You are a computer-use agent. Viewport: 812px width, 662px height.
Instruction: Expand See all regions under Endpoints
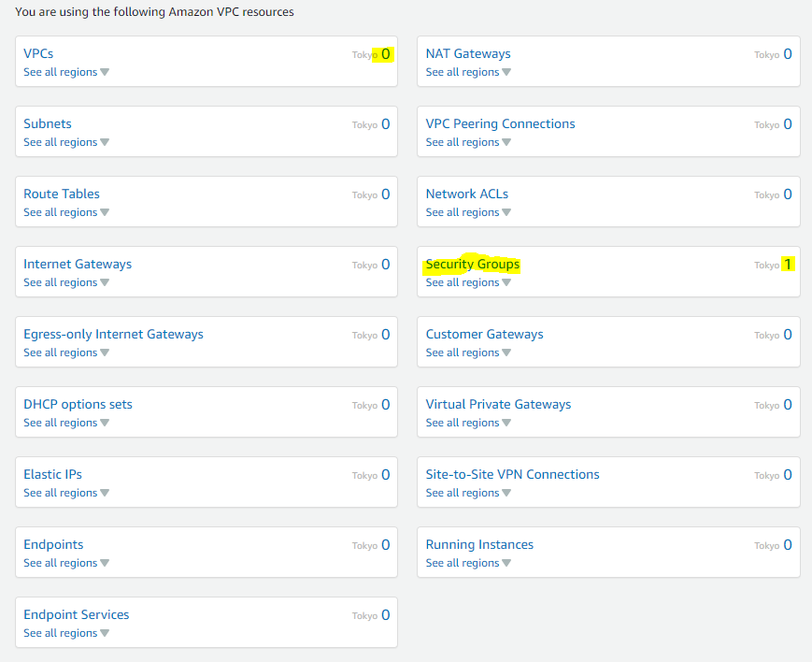(x=66, y=563)
